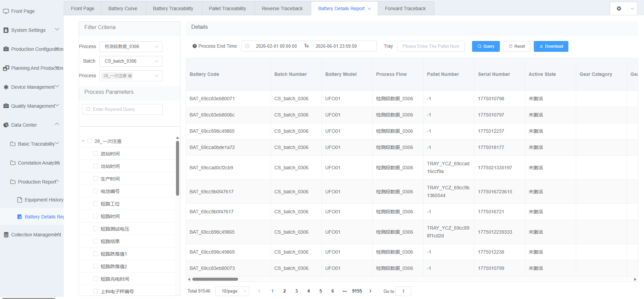The height and width of the screenshot is (299, 644).
Task: Collapse the Data Center menu chevron
Action: pyautogui.click(x=57, y=124)
